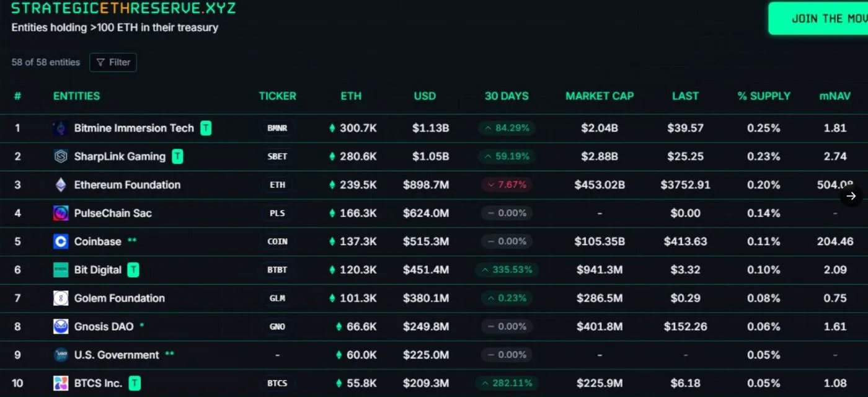Select the BTCS Inc. logo
Screen dimensions: 868x397
[x=60, y=383]
